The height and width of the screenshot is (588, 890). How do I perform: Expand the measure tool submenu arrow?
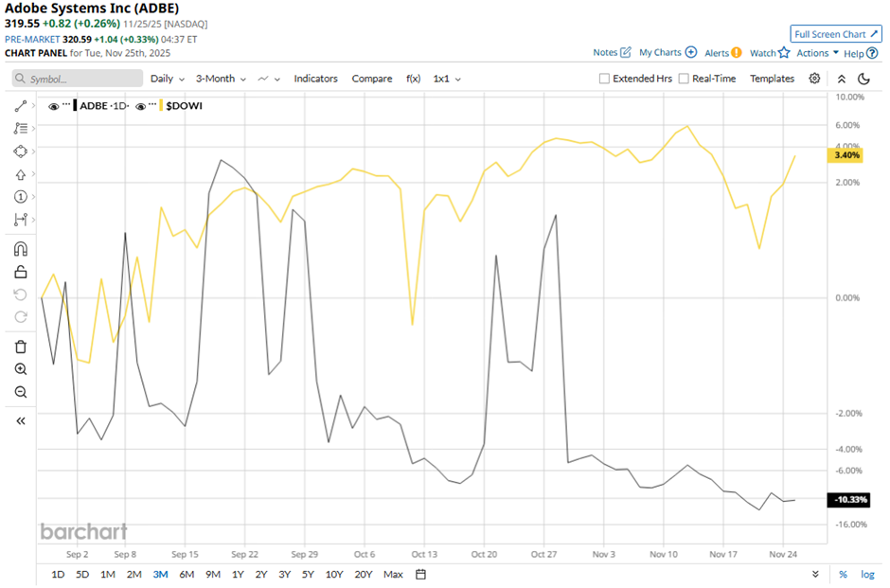click(33, 220)
